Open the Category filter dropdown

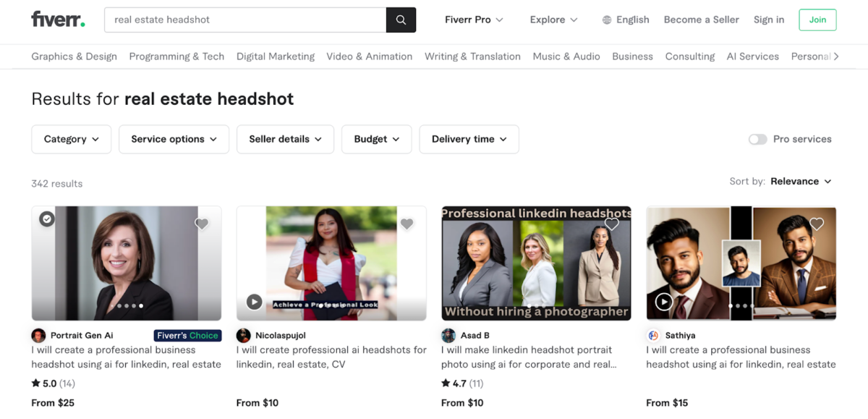71,139
